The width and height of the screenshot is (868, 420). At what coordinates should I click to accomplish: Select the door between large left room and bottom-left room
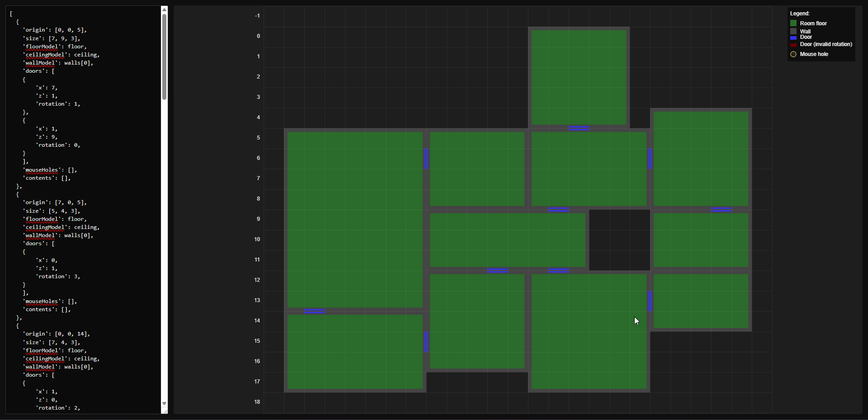coord(314,311)
